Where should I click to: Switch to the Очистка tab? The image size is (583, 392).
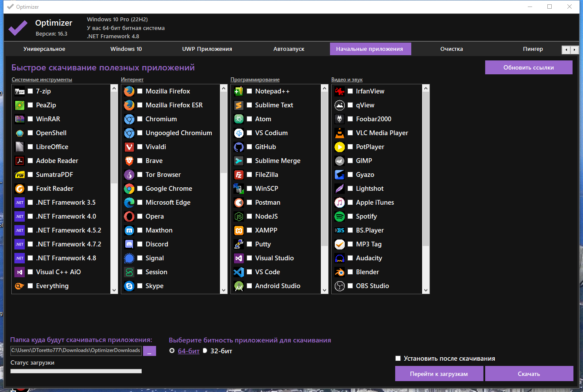(451, 49)
